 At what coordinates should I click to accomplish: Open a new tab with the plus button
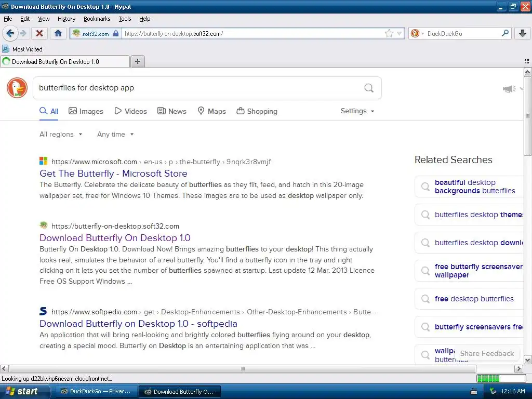(137, 61)
